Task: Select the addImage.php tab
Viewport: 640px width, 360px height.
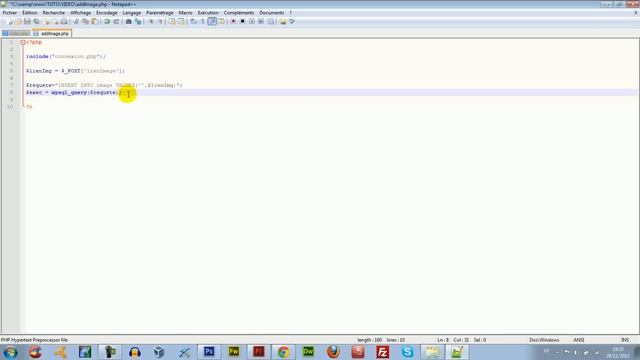Action: [x=52, y=33]
